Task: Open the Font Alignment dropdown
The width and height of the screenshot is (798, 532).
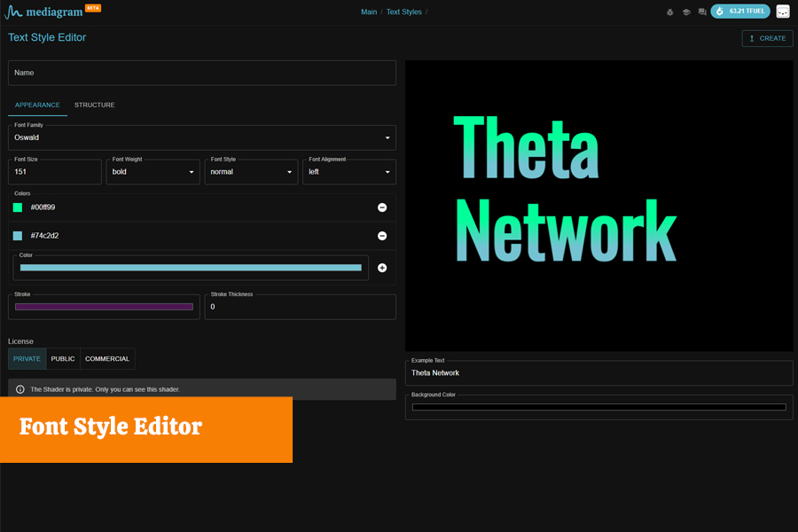Action: tap(349, 172)
